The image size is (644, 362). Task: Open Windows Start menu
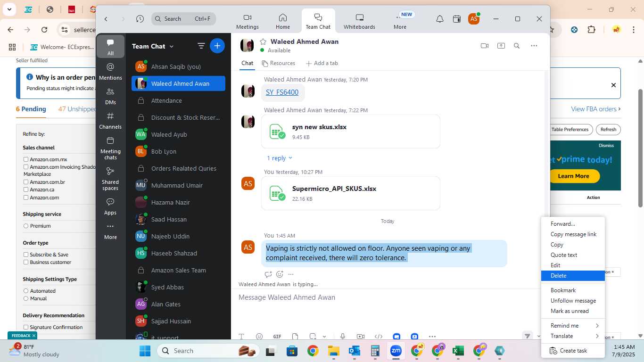pyautogui.click(x=145, y=351)
